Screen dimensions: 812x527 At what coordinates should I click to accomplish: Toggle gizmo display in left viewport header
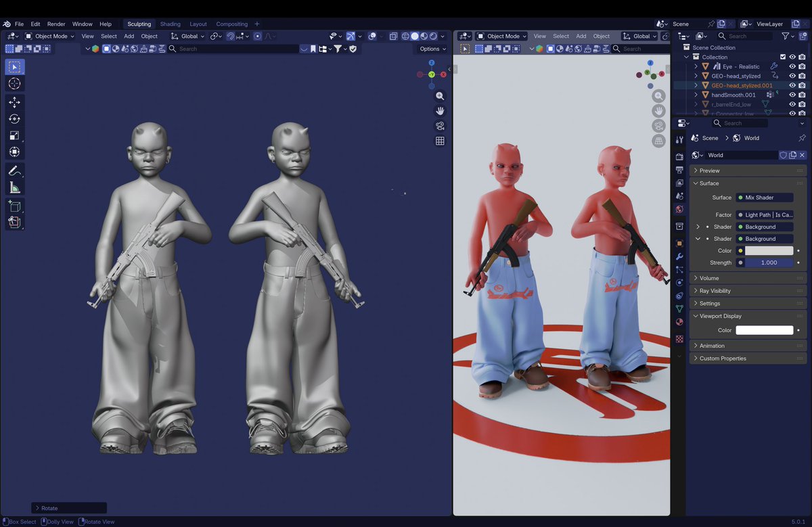351,36
